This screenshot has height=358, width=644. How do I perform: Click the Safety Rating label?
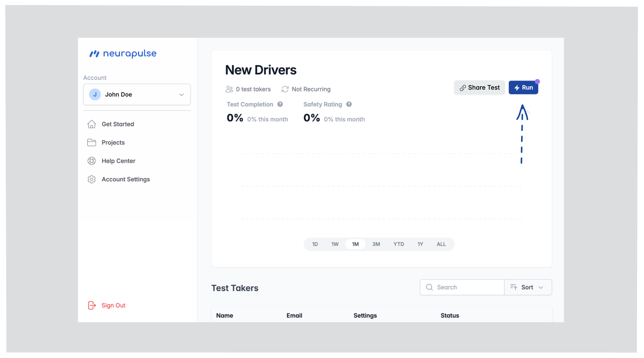pos(323,104)
